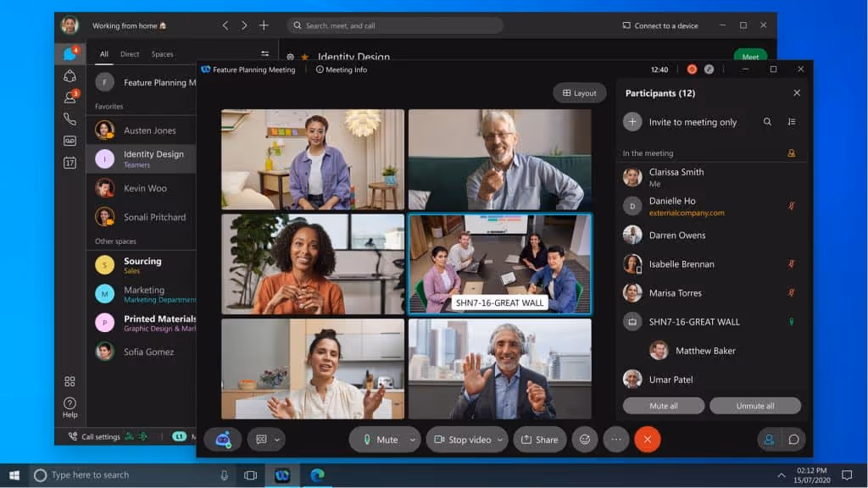The width and height of the screenshot is (868, 488).
Task: Open apps grid icon in sidebar
Action: click(x=70, y=381)
